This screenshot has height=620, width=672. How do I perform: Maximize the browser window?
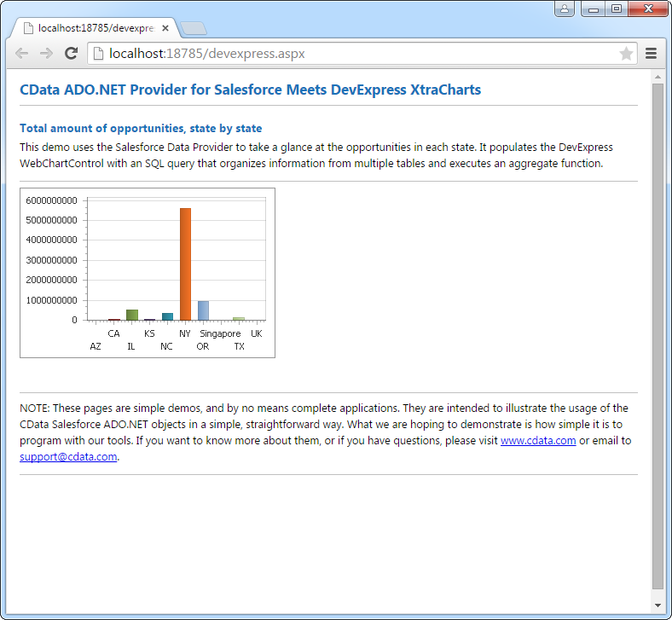click(x=616, y=9)
